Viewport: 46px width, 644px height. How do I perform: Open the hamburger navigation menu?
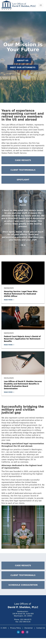41,5
